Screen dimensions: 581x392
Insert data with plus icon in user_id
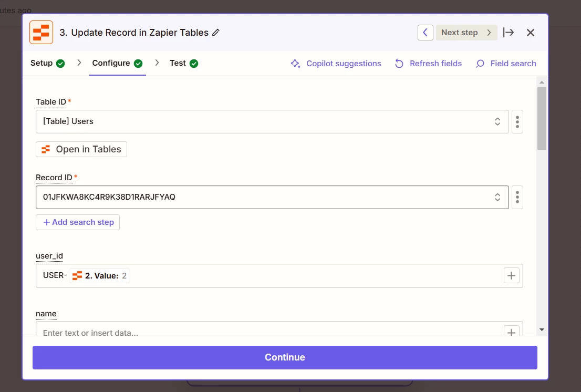[511, 276]
